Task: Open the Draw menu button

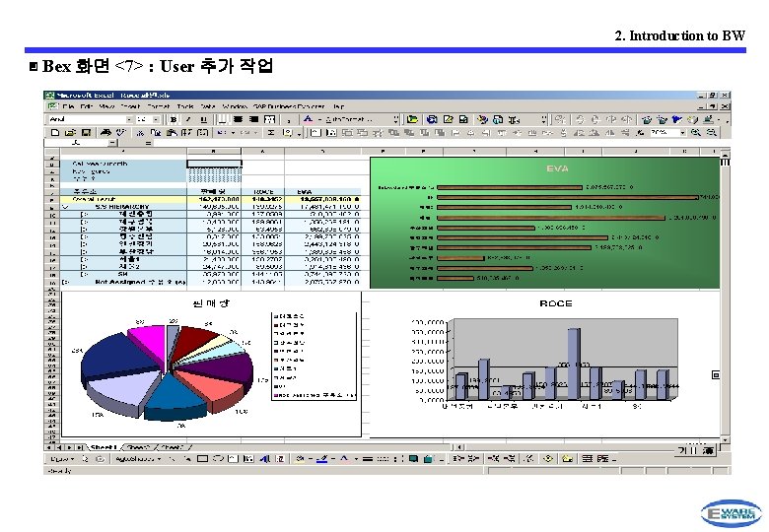Action: [x=62, y=459]
